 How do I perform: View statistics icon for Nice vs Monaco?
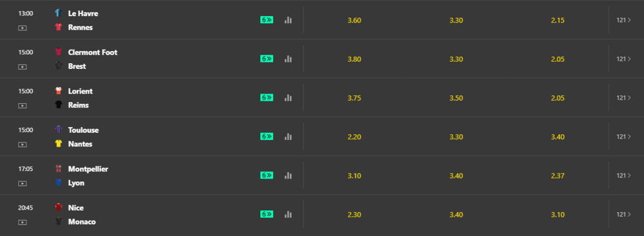click(288, 214)
